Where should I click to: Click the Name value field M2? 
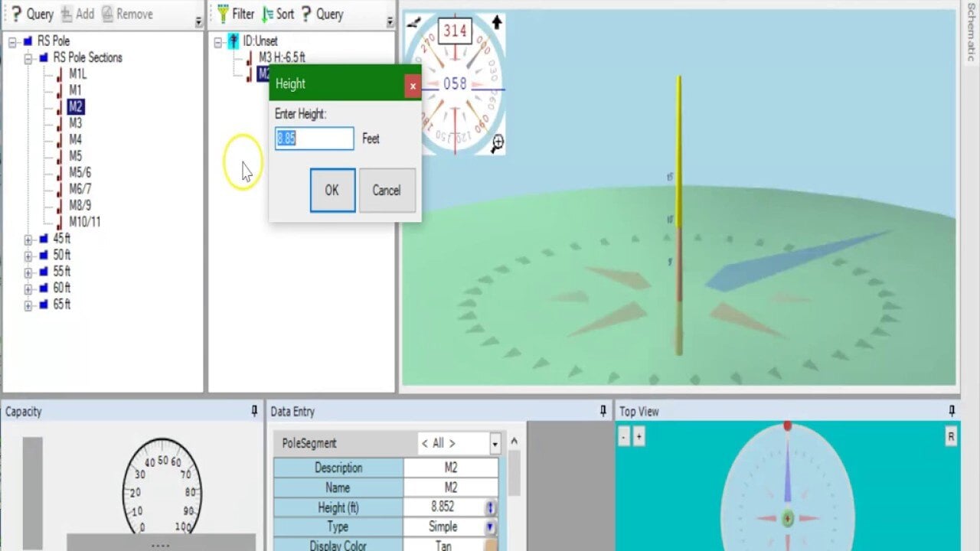pos(450,487)
